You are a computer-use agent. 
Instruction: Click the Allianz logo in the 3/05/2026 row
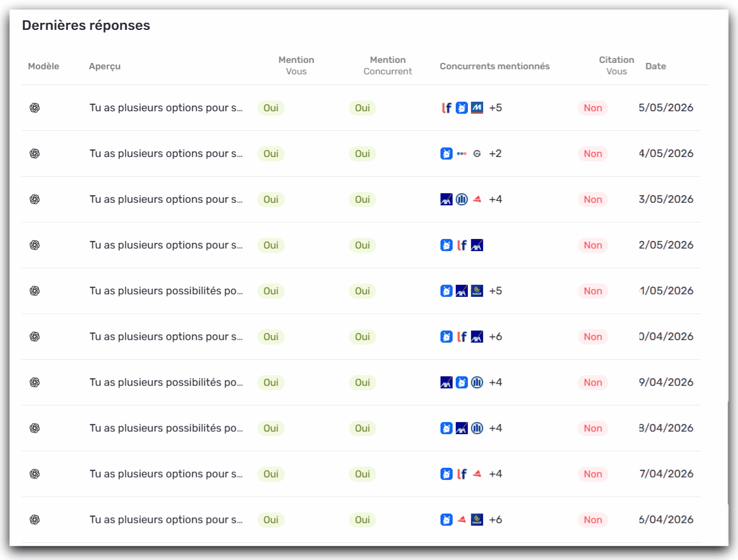tap(461, 199)
